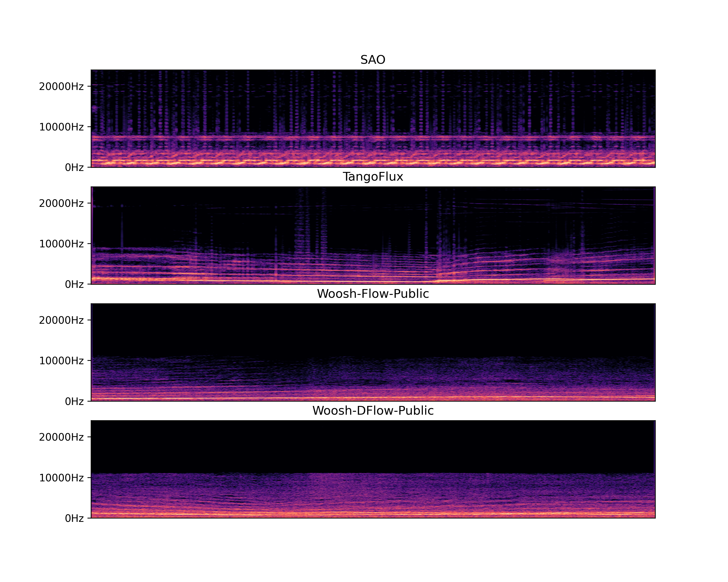Click the 20000Hz label on Woosh-DFlow-Public axis
This screenshot has width=728, height=582.
(x=61, y=437)
